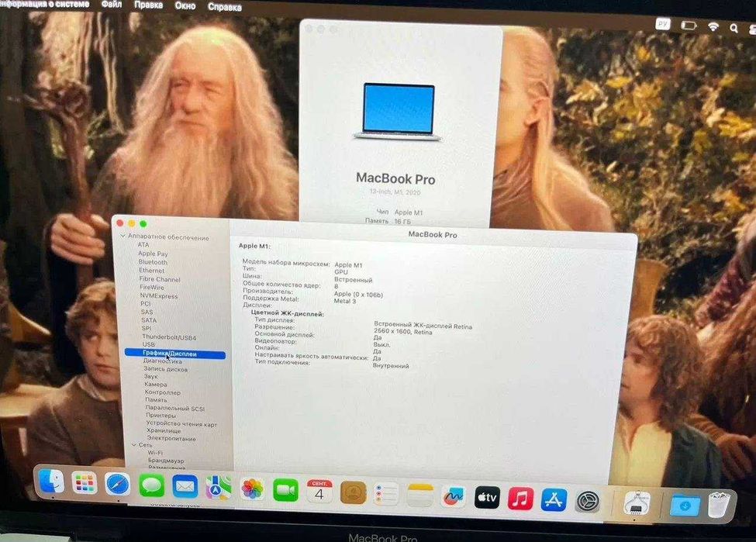Image resolution: width=756 pixels, height=542 pixels.
Task: Open Spotlight search magnifier in menu bar
Action: [x=734, y=28]
